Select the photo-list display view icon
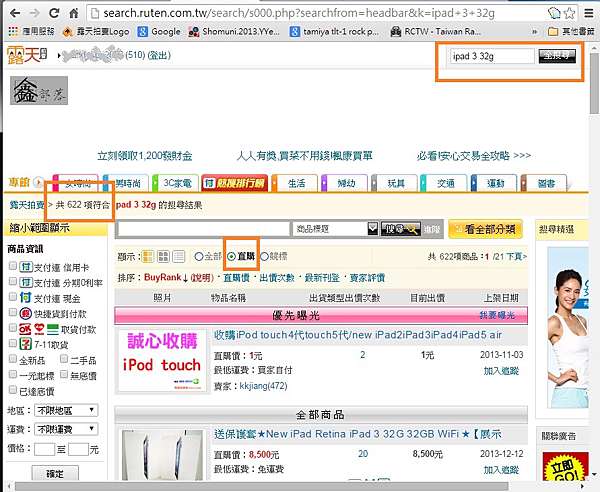 click(148, 256)
